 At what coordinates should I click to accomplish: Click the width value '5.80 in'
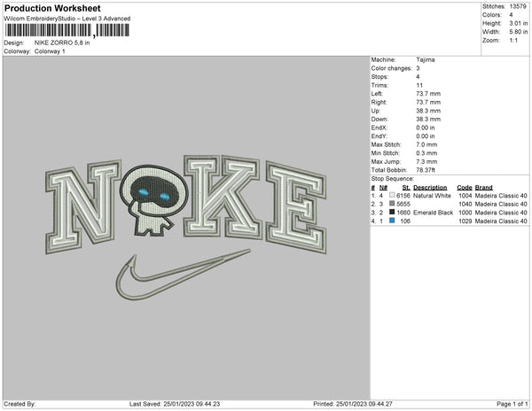click(x=518, y=32)
